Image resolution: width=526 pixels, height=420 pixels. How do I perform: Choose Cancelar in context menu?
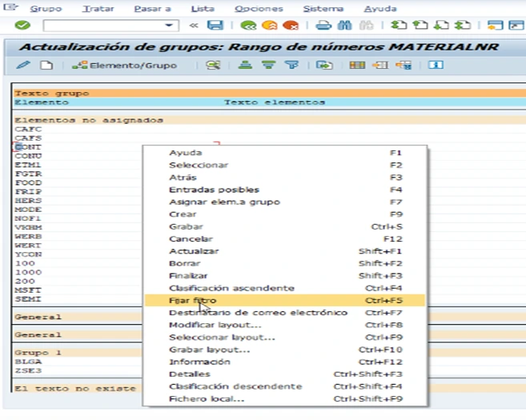285,239
